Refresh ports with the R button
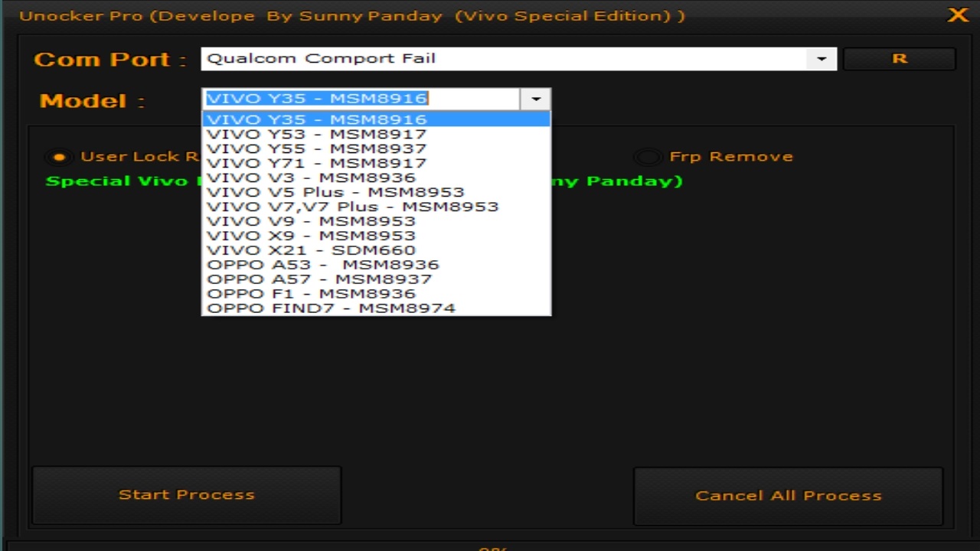The image size is (980, 551). [900, 59]
